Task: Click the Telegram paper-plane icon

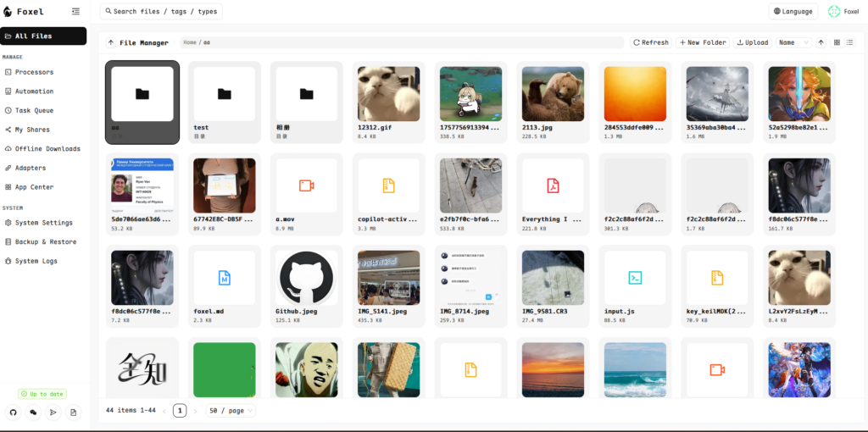Action: [53, 413]
